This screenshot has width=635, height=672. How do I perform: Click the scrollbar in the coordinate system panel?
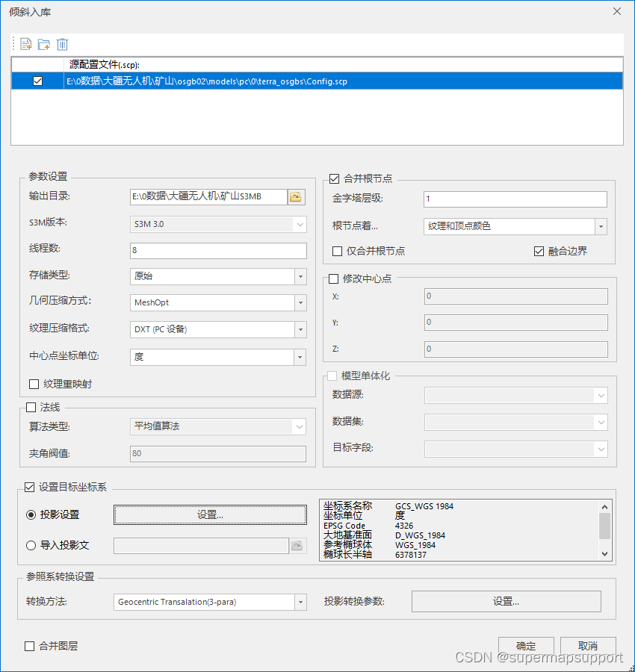click(604, 526)
